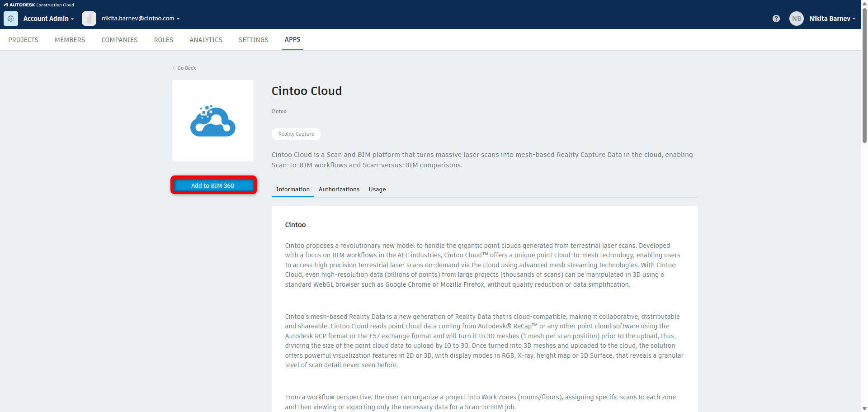The width and height of the screenshot is (868, 412).
Task: Open the nikita.barnev@cintoo.com account dropdown
Action: tap(141, 19)
